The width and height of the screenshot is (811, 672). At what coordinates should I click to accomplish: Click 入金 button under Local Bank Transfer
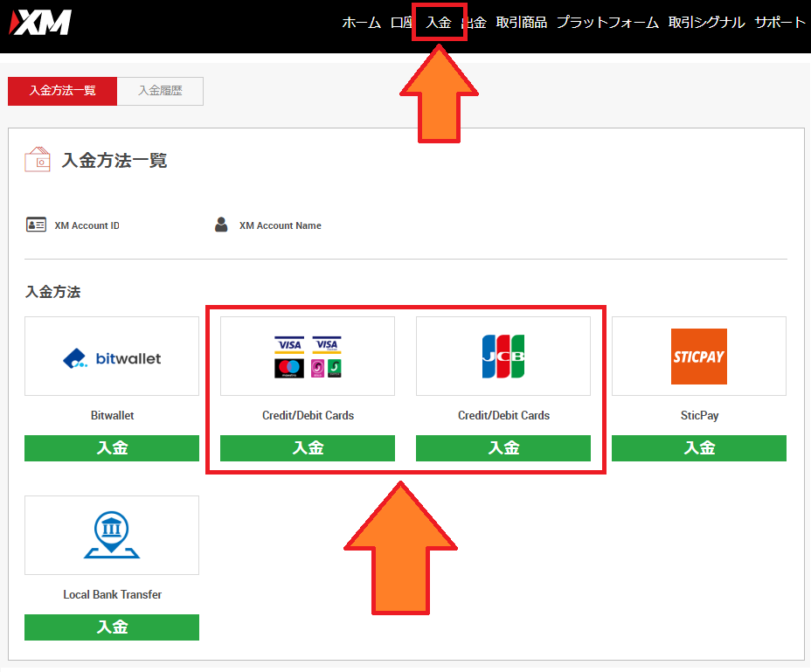112,627
